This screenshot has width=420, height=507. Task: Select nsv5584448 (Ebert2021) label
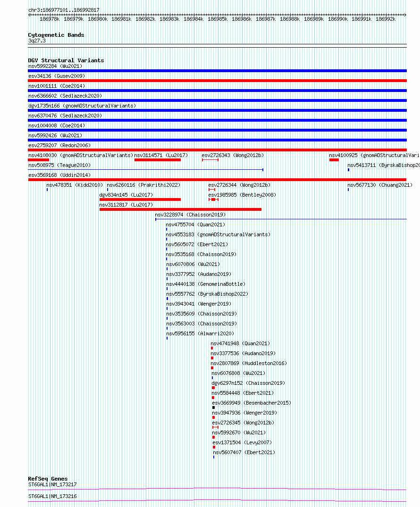pyautogui.click(x=243, y=393)
